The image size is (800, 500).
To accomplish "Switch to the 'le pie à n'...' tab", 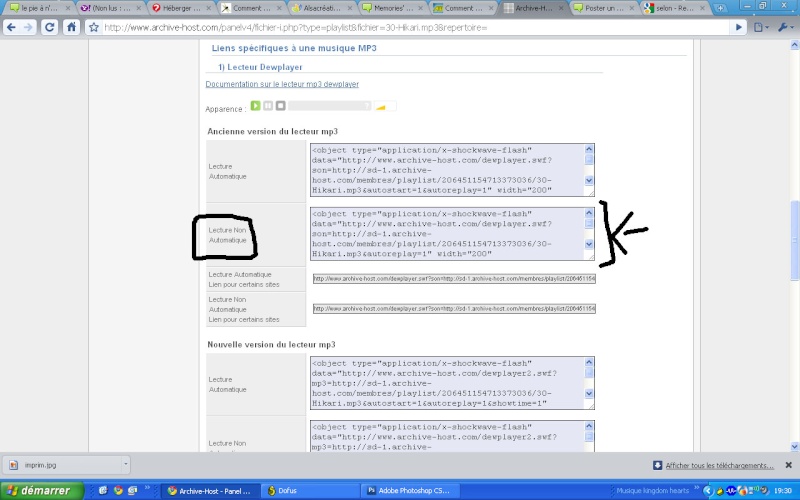I will (x=40, y=8).
